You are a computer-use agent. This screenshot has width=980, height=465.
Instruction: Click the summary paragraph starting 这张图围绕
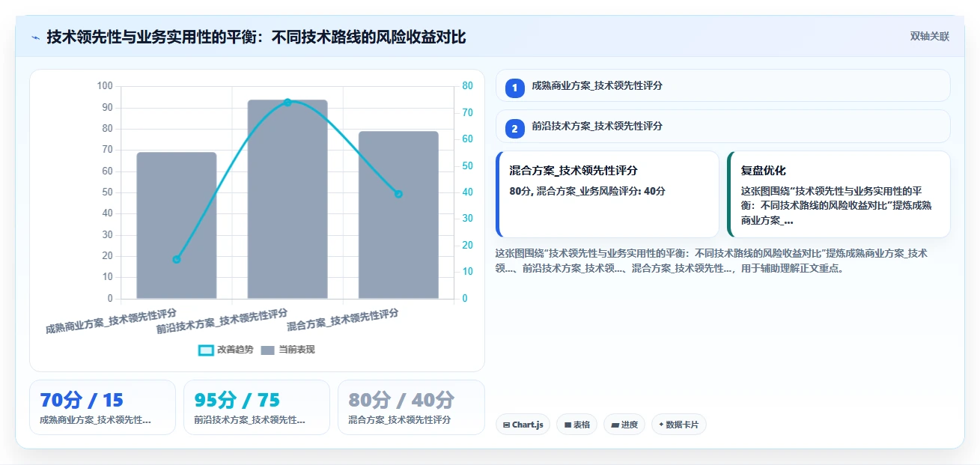coord(712,261)
